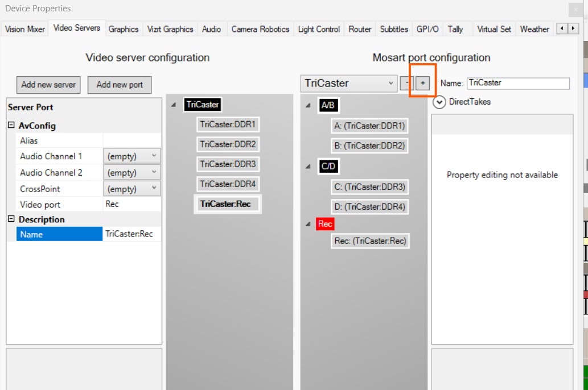
Task: Collapse the C/D port group
Action: 308,167
